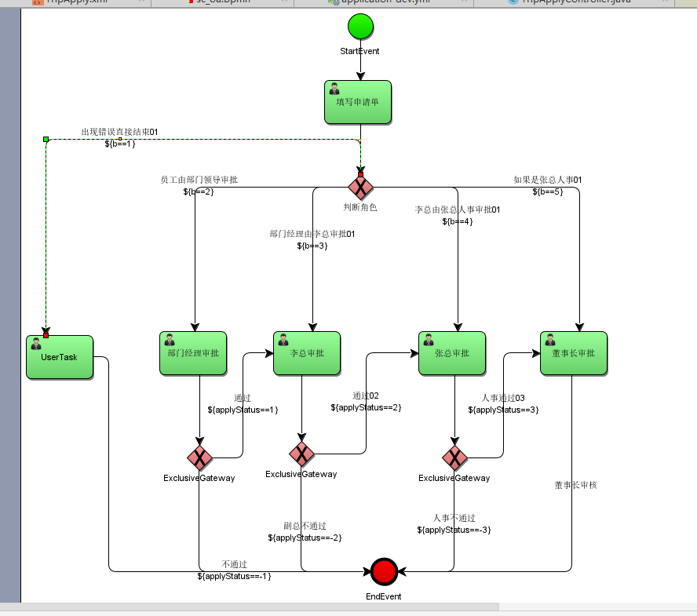
Task: Select the 张总审批 user task
Action: (x=452, y=353)
